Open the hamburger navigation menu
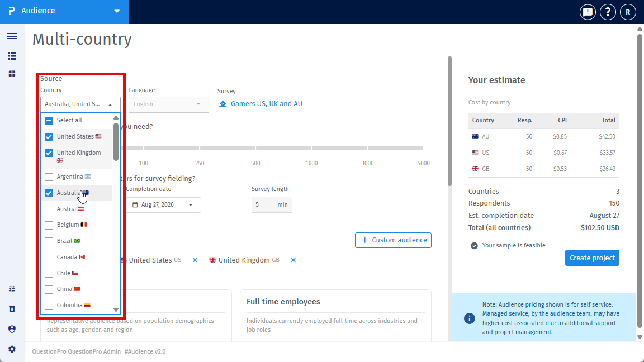Image resolution: width=644 pixels, height=362 pixels. pyautogui.click(x=12, y=36)
